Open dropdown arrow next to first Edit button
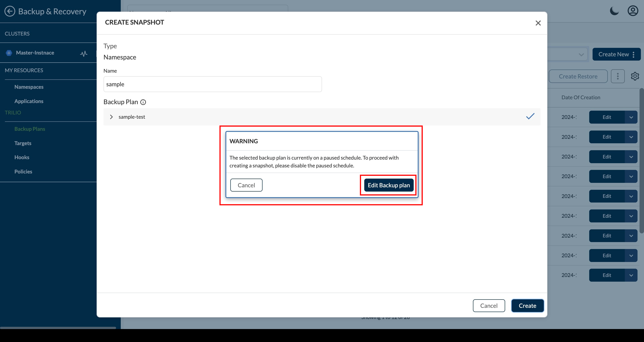 [631, 117]
